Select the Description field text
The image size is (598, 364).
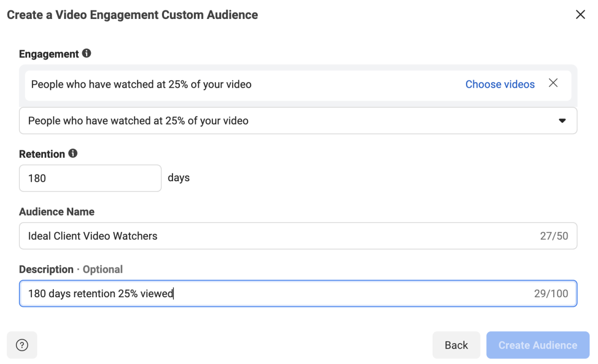pos(249,293)
